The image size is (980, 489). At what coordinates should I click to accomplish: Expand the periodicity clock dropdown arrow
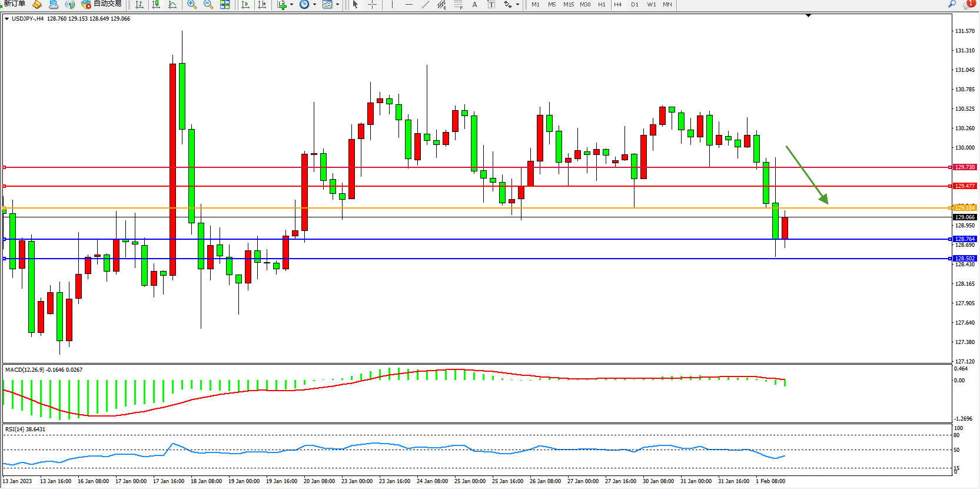tap(315, 5)
